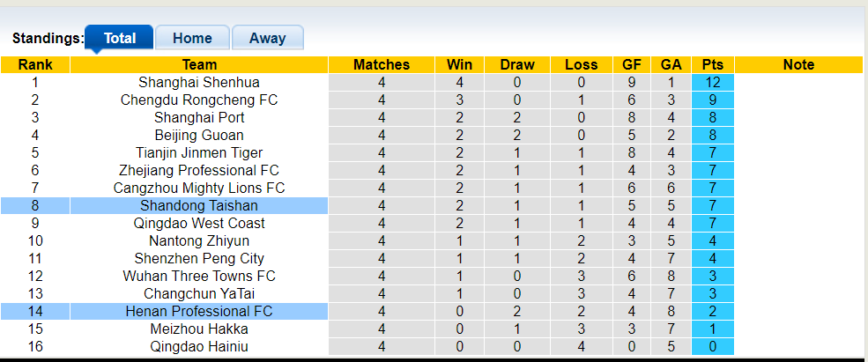Click on Shanghai Port team name
868x362 pixels.
tap(199, 117)
